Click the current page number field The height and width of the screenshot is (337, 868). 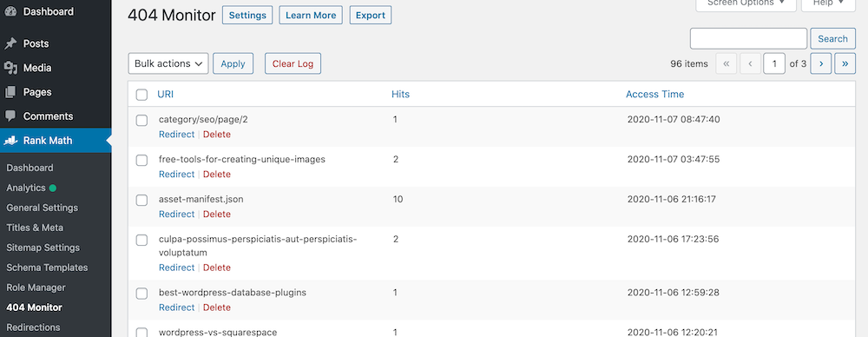(x=774, y=63)
